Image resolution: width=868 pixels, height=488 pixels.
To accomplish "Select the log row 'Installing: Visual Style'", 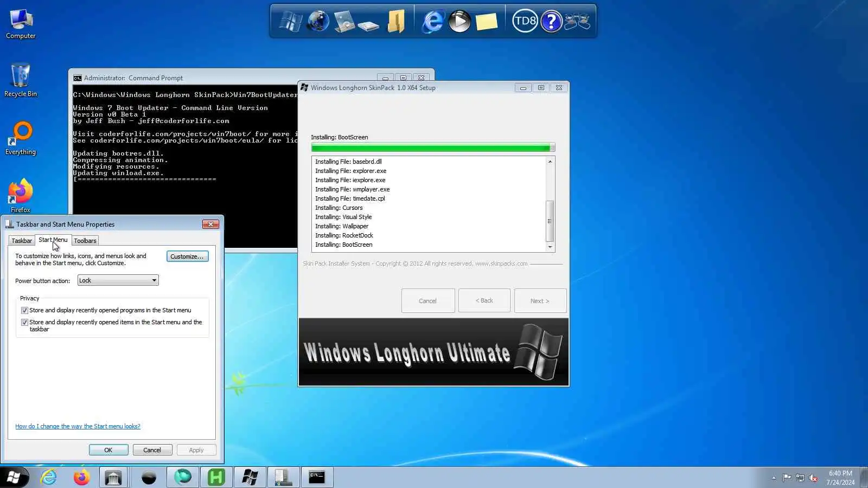I will point(343,217).
